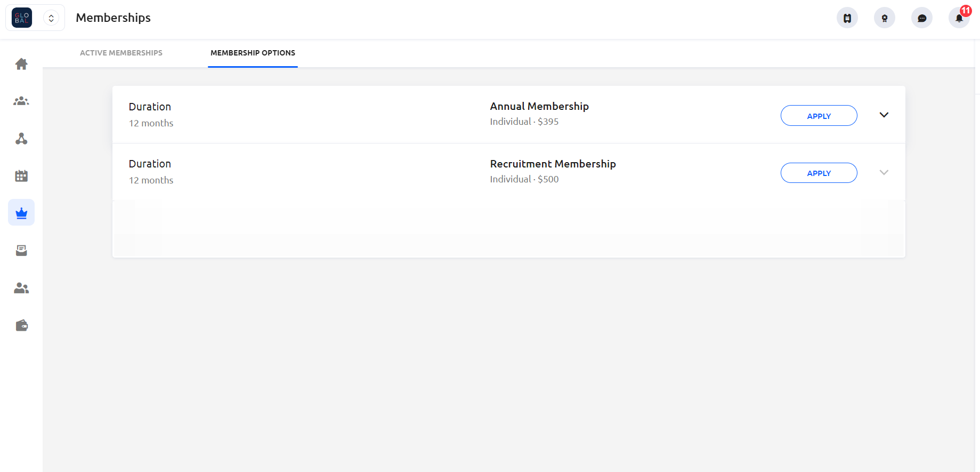Click the Annual Membership title
Screen dimensions: 980x472
(x=539, y=106)
